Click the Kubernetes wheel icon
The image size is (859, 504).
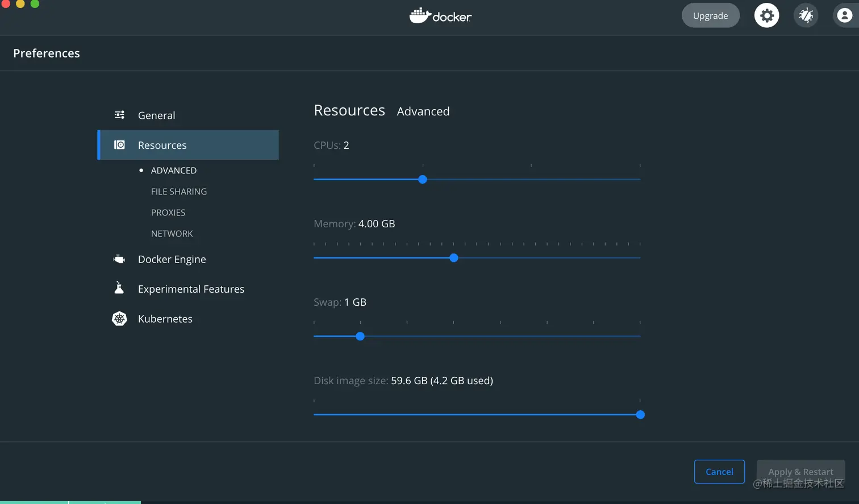pos(119,319)
